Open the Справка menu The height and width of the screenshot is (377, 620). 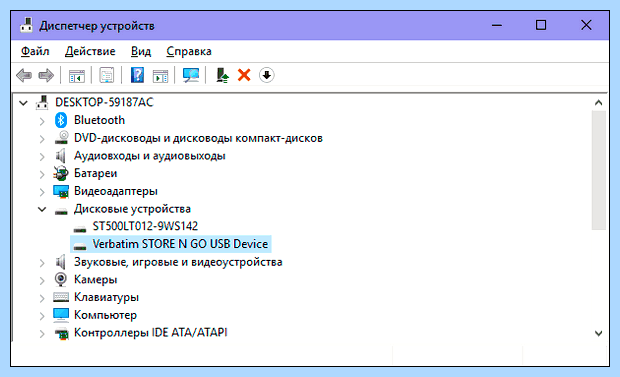click(x=189, y=51)
